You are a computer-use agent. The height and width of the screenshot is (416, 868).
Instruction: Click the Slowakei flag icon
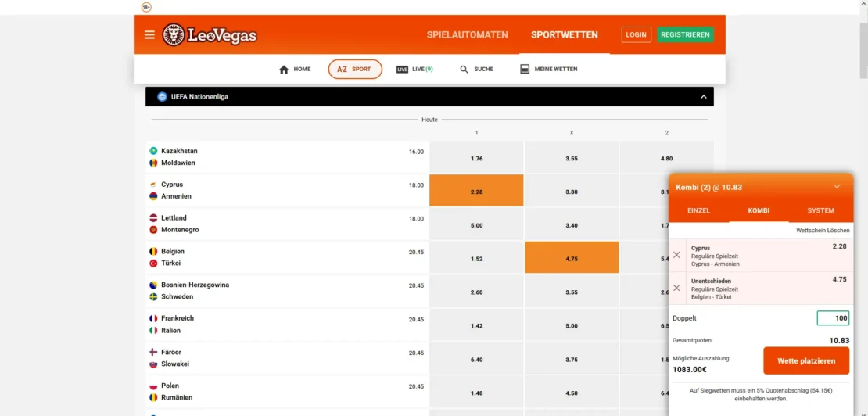coord(153,364)
